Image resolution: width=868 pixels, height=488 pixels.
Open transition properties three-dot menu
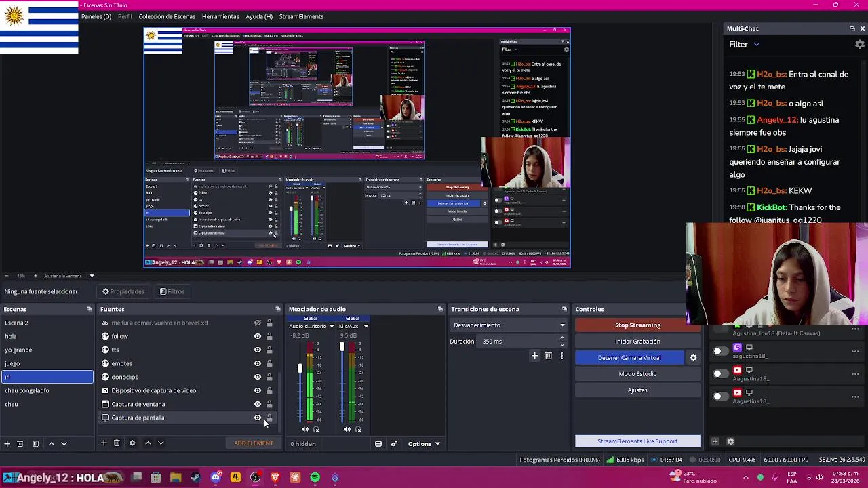click(561, 355)
